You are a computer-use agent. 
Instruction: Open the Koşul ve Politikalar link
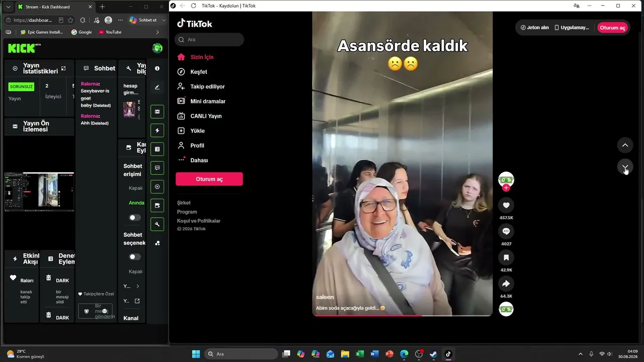coord(199,221)
